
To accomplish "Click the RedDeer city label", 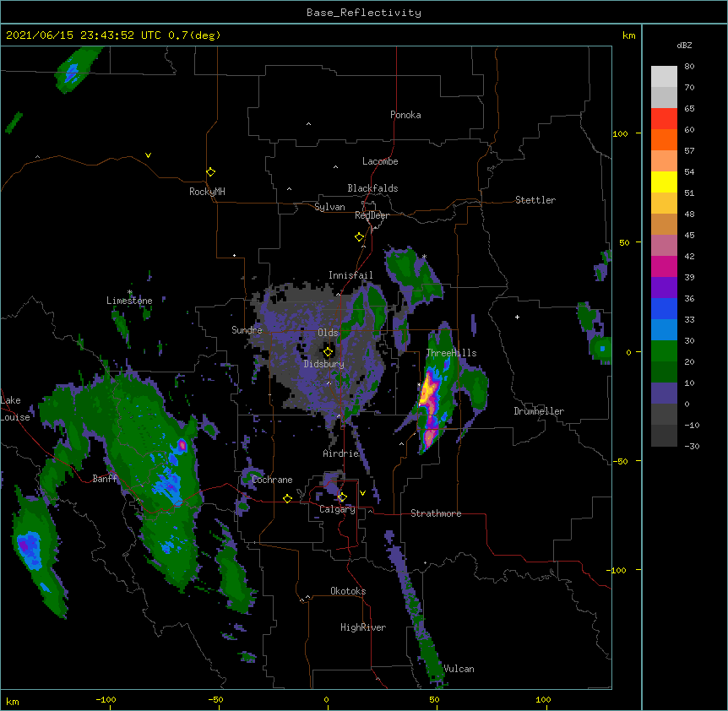I will [372, 215].
